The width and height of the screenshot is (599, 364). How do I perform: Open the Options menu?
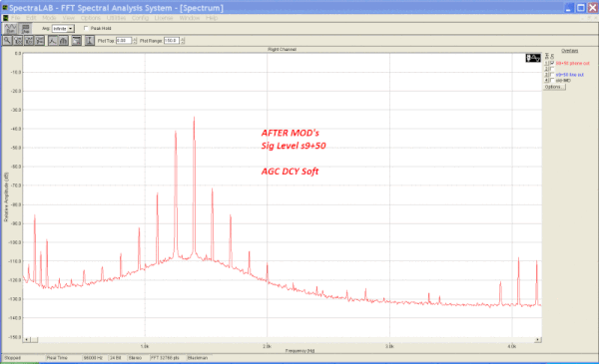tap(91, 18)
